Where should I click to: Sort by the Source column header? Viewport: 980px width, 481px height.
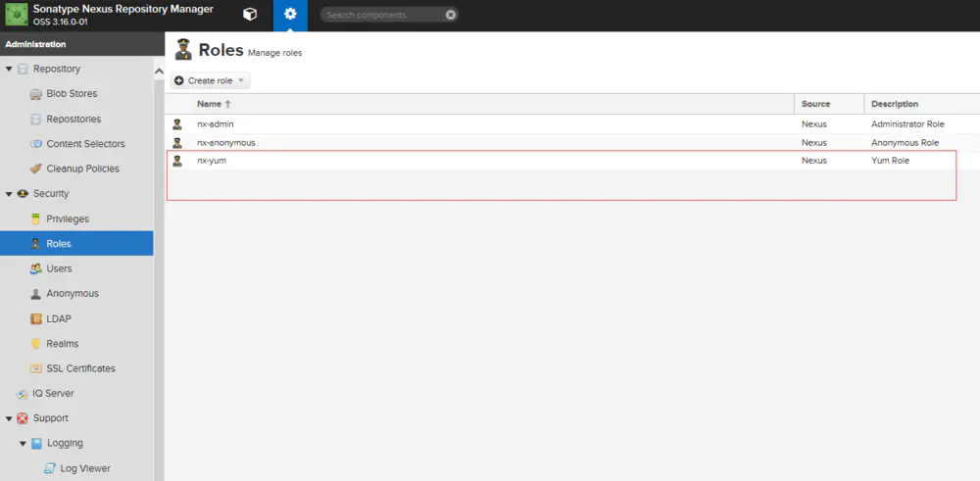(815, 104)
